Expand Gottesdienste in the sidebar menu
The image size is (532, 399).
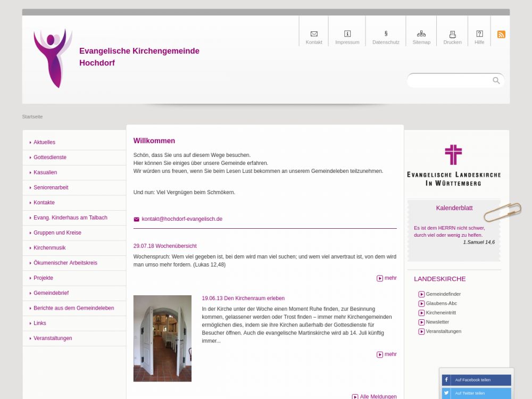click(x=50, y=157)
